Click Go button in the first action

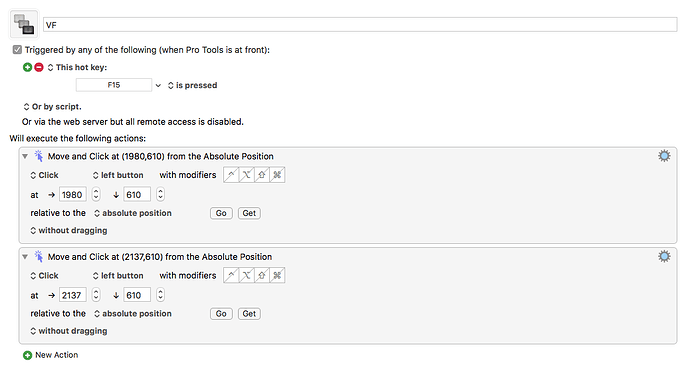pyautogui.click(x=221, y=213)
